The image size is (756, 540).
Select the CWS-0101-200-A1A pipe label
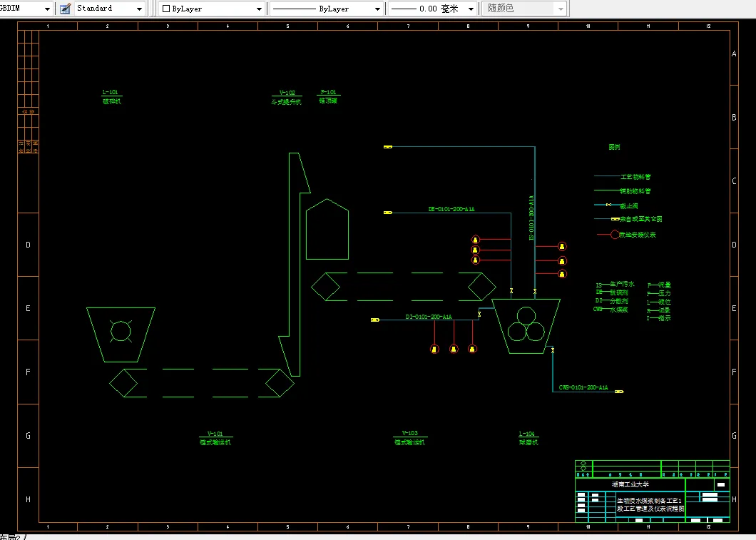pyautogui.click(x=583, y=387)
